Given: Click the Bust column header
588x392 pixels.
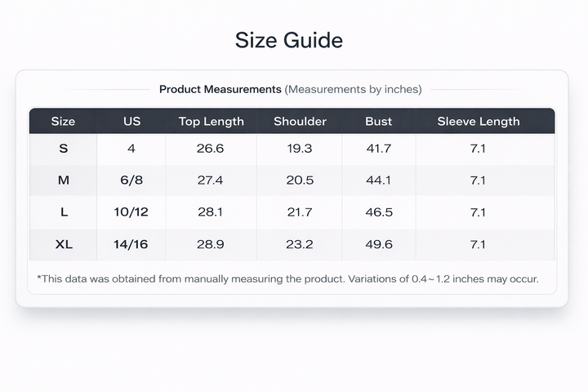Looking at the screenshot, I should pos(378,121).
